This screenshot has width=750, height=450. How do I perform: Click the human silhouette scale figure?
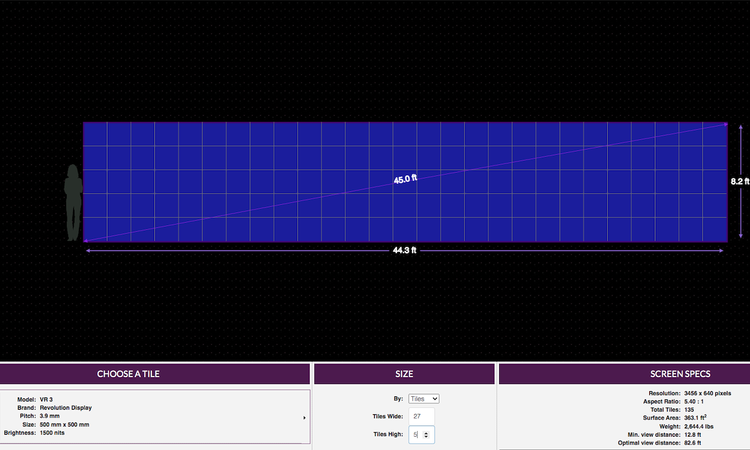click(73, 203)
